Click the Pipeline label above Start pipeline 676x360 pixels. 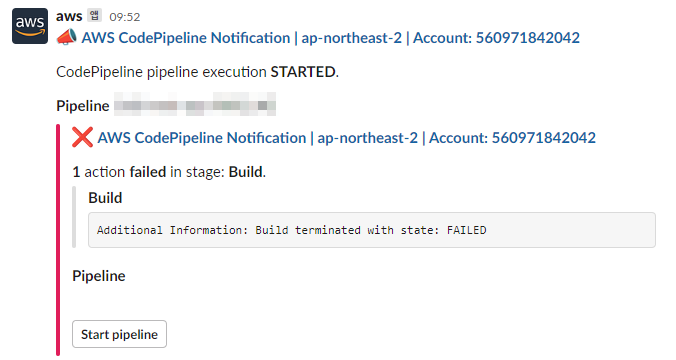[x=99, y=276]
